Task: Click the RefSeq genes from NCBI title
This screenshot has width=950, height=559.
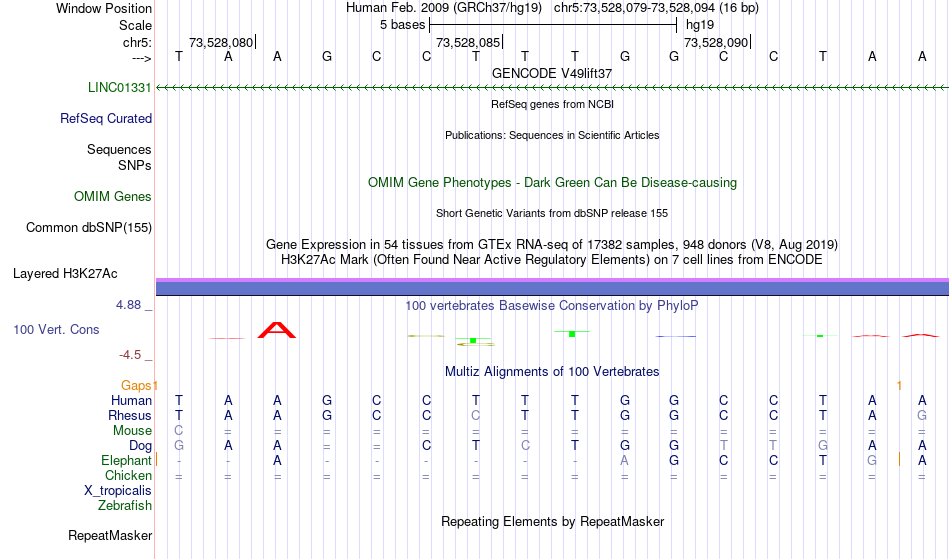Action: click(x=552, y=104)
